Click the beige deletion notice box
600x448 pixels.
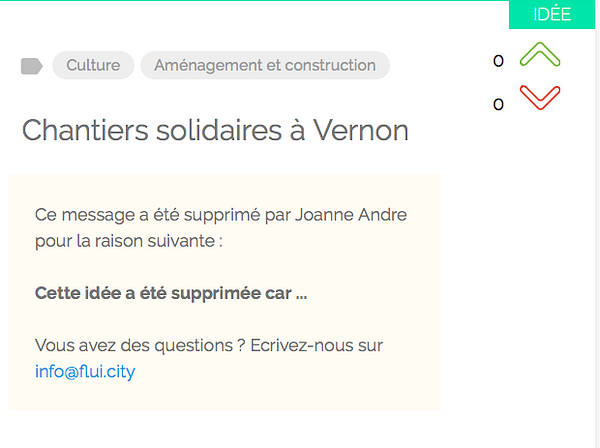click(225, 293)
